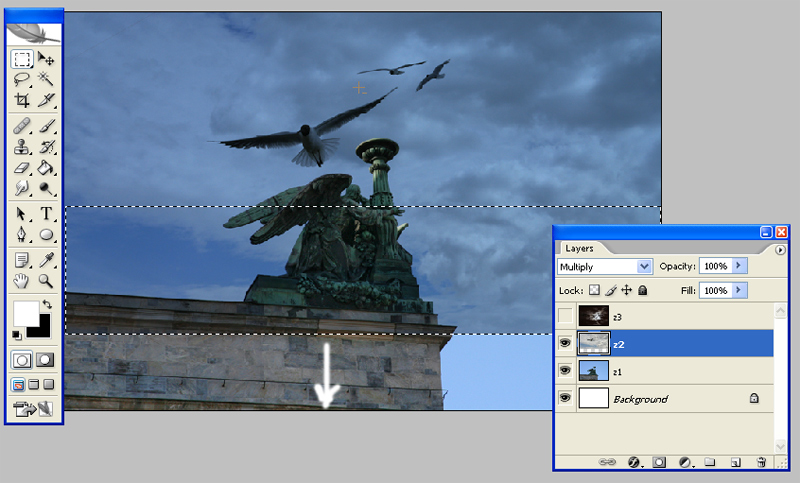Switch to the Layers tab
Screen dimensions: 800x483
point(579,248)
